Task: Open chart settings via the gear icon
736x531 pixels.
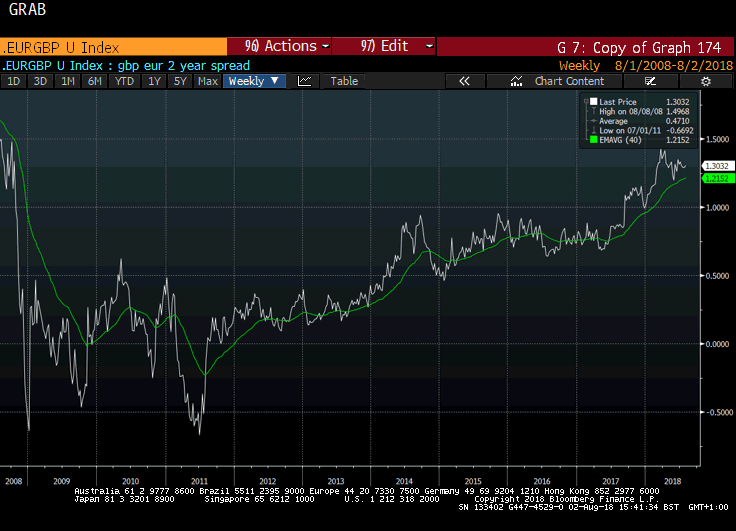Action: [706, 81]
